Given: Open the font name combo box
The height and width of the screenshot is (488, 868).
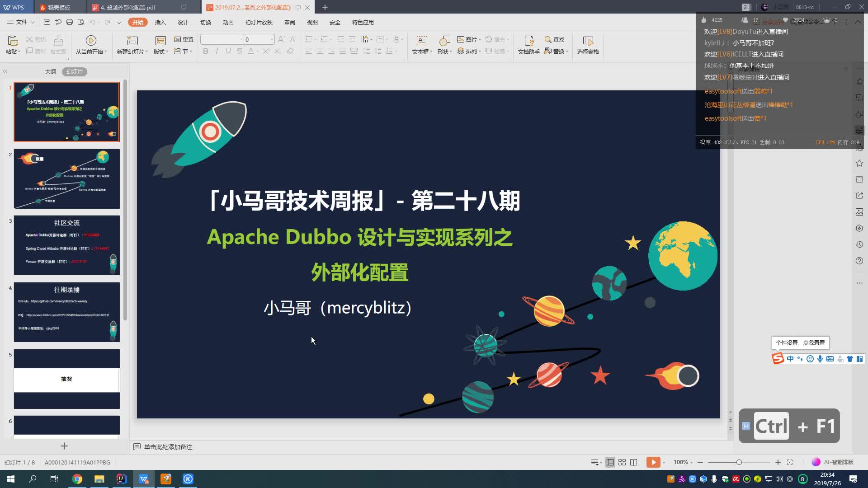Looking at the screenshot, I should (222, 39).
